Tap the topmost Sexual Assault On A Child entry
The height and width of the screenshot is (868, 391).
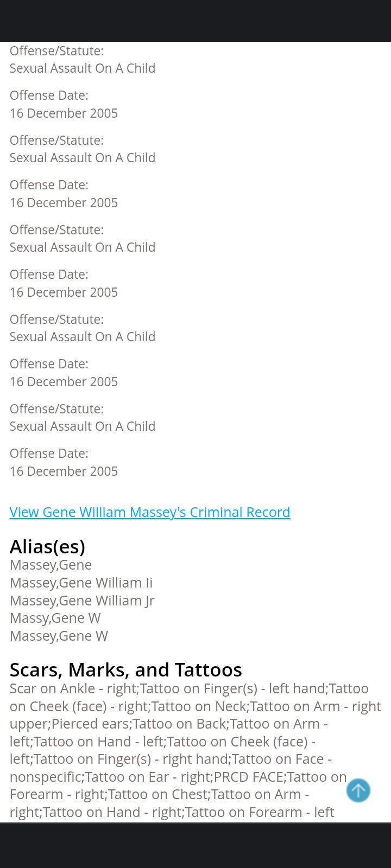point(83,68)
